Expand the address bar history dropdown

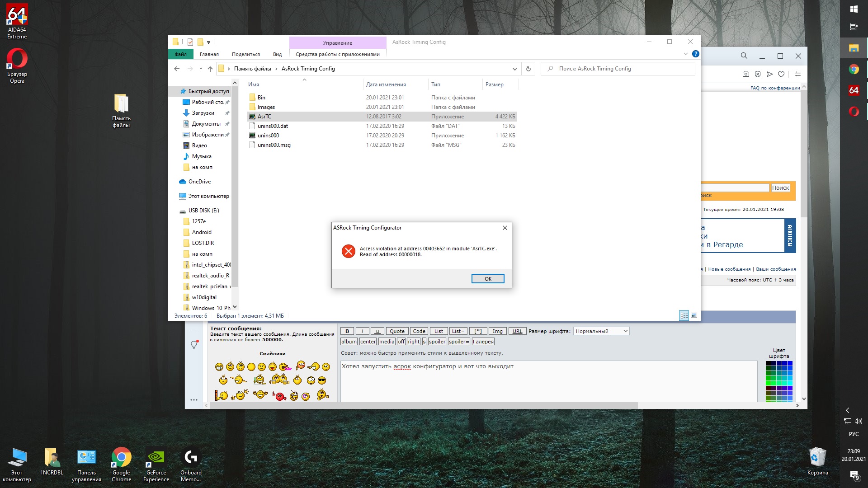pos(514,69)
